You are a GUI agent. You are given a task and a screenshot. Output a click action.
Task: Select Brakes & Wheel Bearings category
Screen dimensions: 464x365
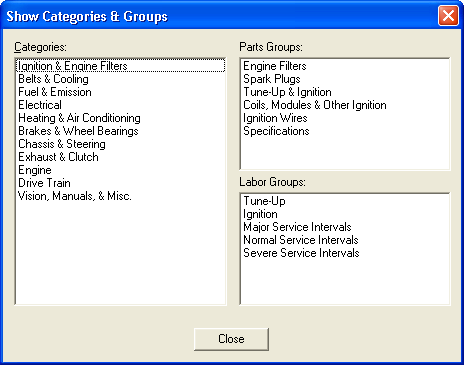[78, 131]
